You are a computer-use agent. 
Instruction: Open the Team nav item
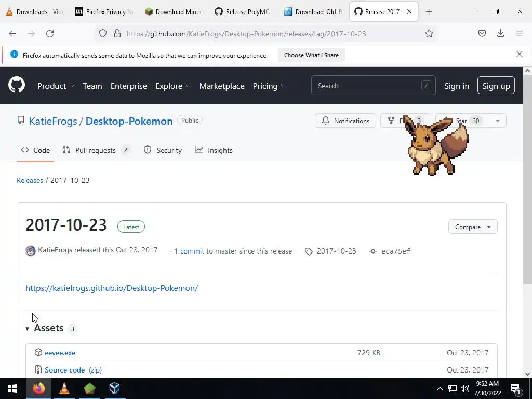[92, 86]
